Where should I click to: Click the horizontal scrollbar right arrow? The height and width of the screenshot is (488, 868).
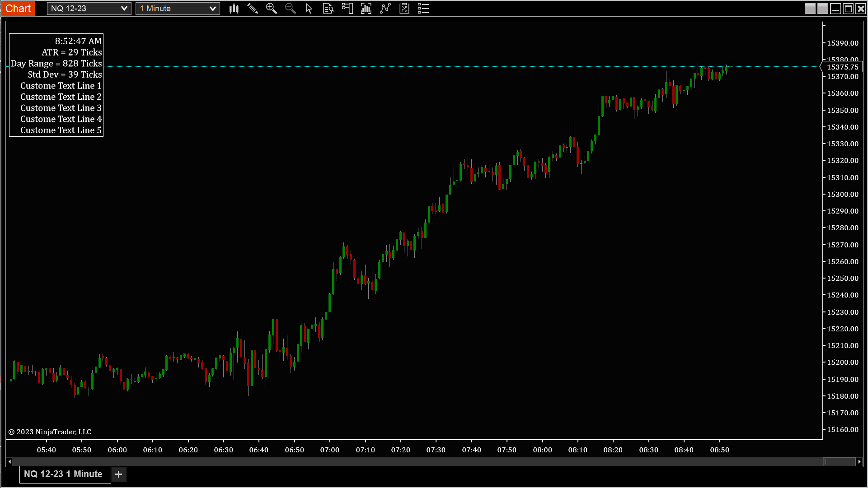(x=859, y=462)
